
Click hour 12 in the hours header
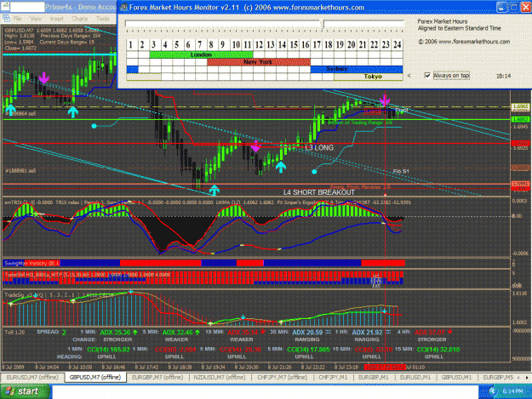pos(259,45)
